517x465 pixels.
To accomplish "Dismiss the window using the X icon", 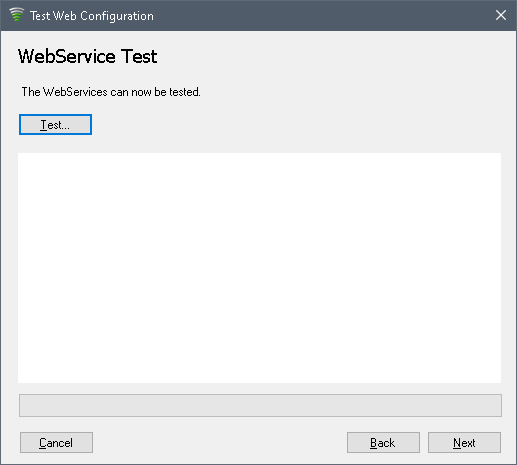I will [x=501, y=15].
